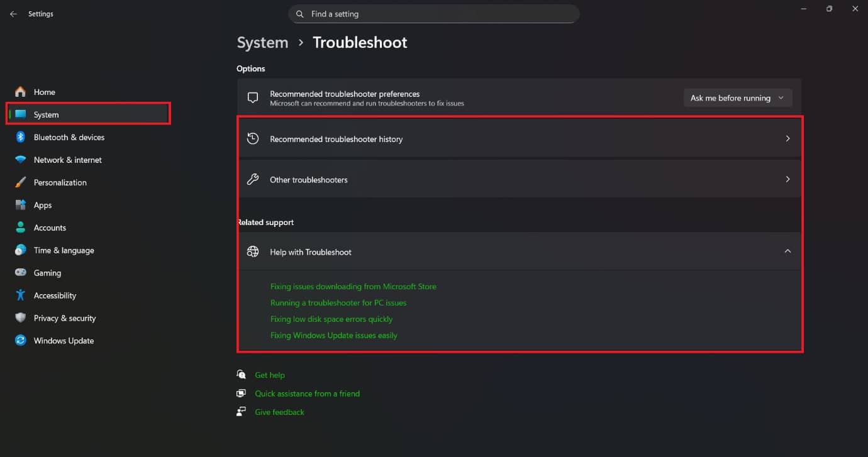
Task: Open Network & internet settings icon
Action: click(x=20, y=160)
